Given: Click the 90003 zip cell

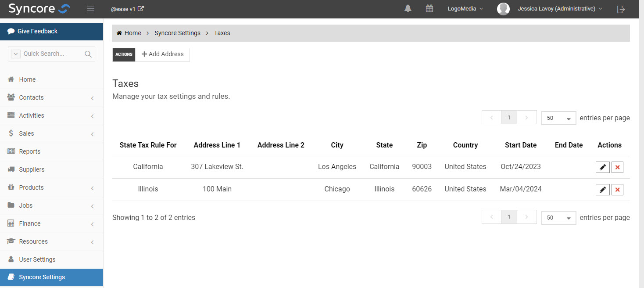Looking at the screenshot, I should click(x=422, y=167).
